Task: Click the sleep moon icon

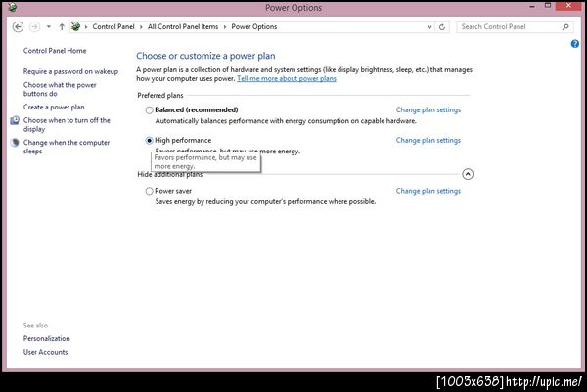Action: coord(15,143)
